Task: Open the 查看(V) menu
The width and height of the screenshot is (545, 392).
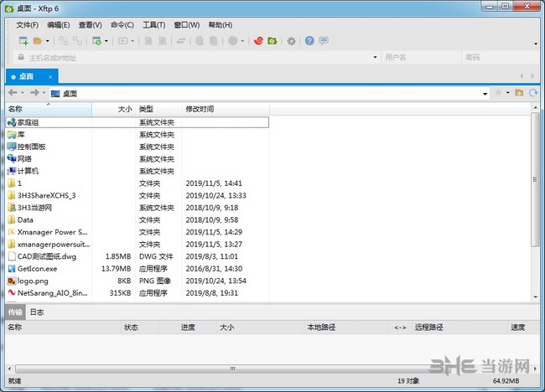Action: [x=90, y=25]
